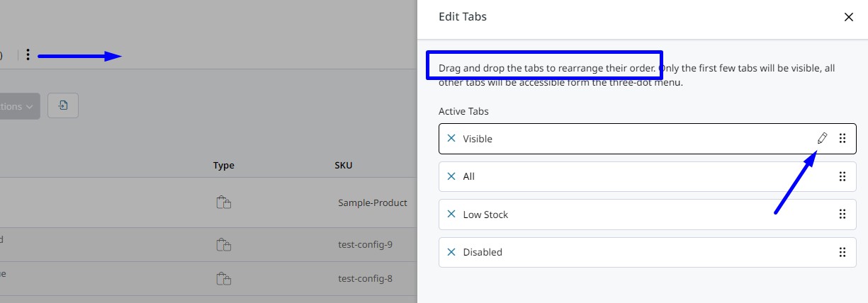Click the Low Stock drag handle
Screen dimensions: 868x303
pos(842,215)
